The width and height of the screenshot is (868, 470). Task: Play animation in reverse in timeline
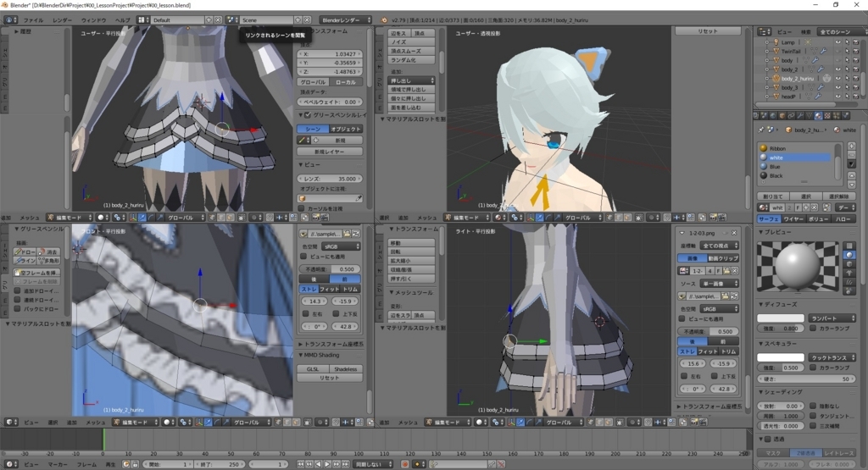319,464
